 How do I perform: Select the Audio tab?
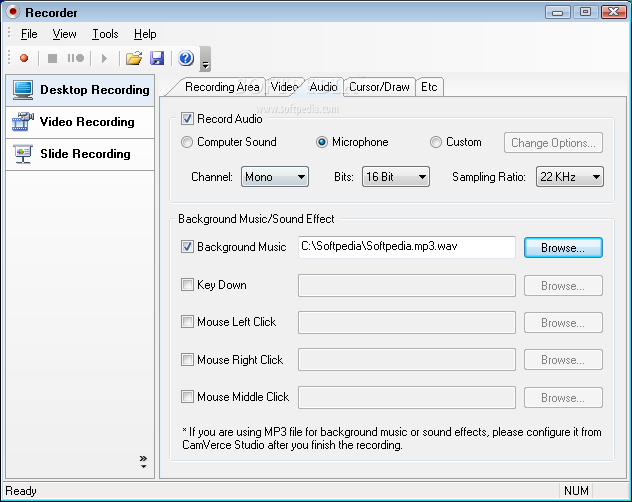coord(323,87)
